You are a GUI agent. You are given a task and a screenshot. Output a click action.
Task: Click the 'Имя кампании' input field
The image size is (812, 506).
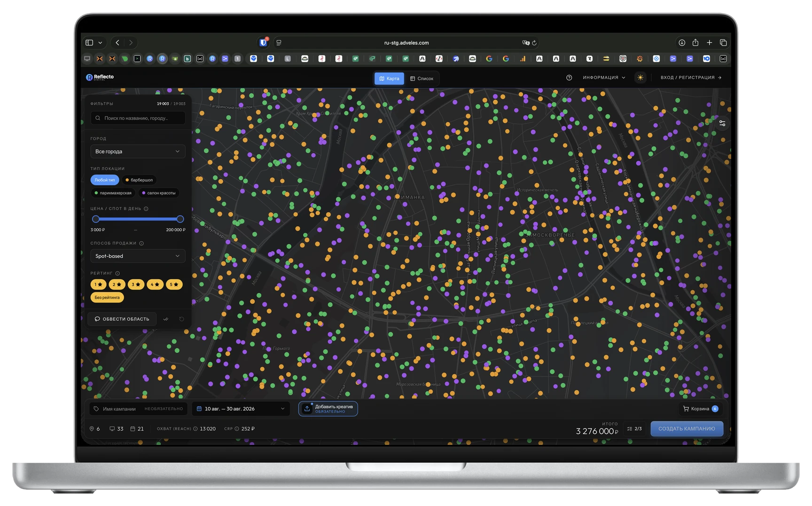click(138, 409)
